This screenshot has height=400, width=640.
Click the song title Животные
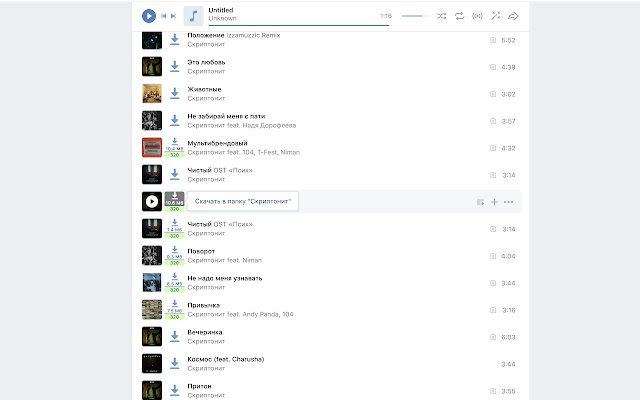(204, 89)
